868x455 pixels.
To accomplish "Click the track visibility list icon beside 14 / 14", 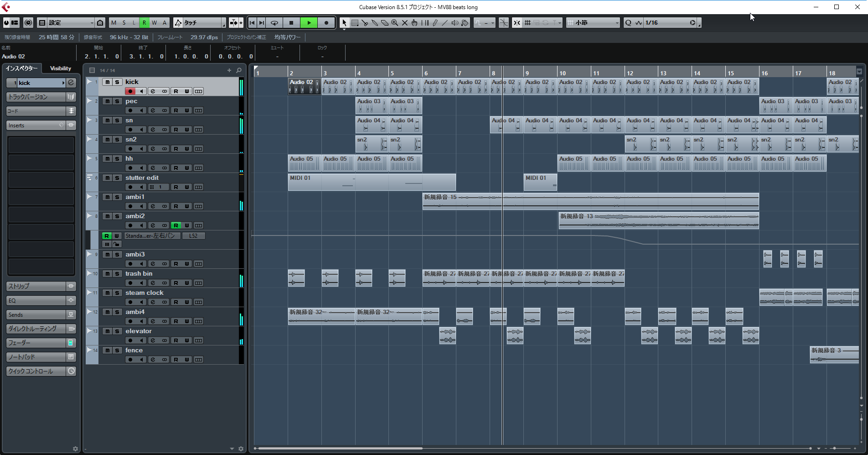I will [x=92, y=70].
